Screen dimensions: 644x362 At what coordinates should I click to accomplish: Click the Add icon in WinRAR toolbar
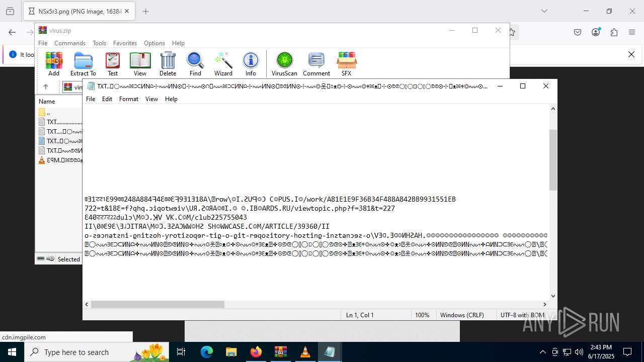coord(54,64)
